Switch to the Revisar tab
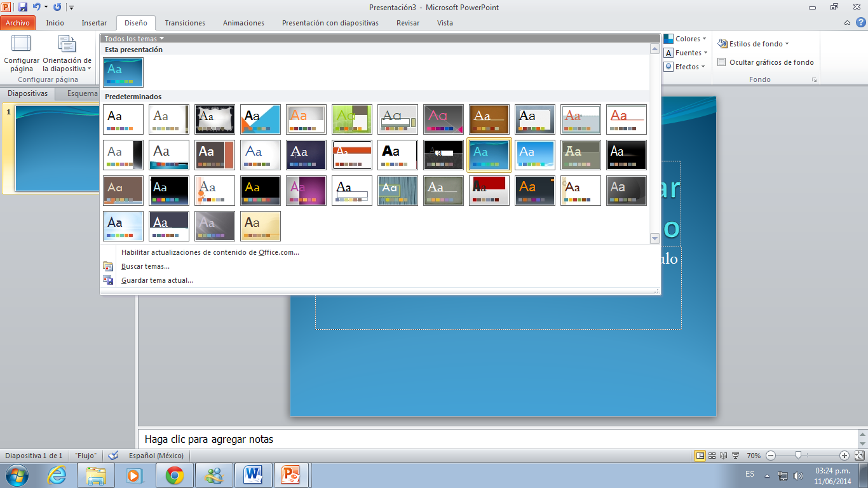 (x=408, y=23)
